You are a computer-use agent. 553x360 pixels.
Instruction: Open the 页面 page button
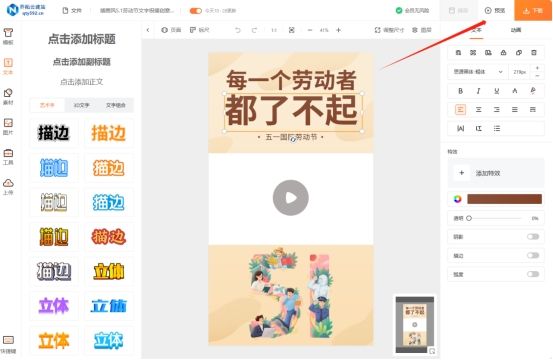point(171,30)
